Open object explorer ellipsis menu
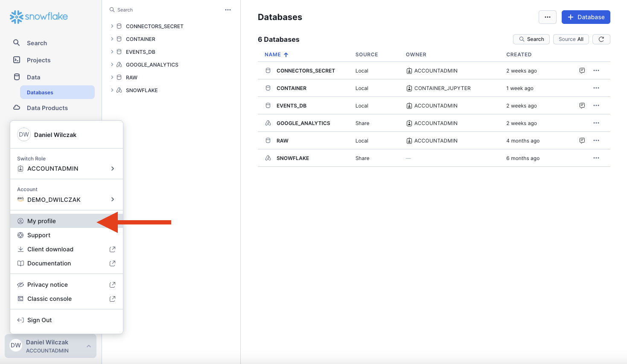The width and height of the screenshot is (627, 364). [x=228, y=10]
